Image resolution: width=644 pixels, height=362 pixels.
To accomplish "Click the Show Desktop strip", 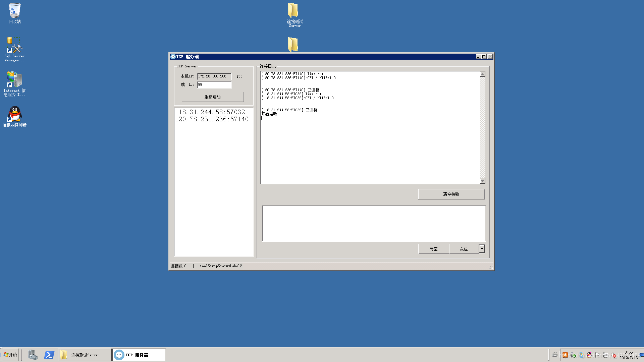I will 642,355.
